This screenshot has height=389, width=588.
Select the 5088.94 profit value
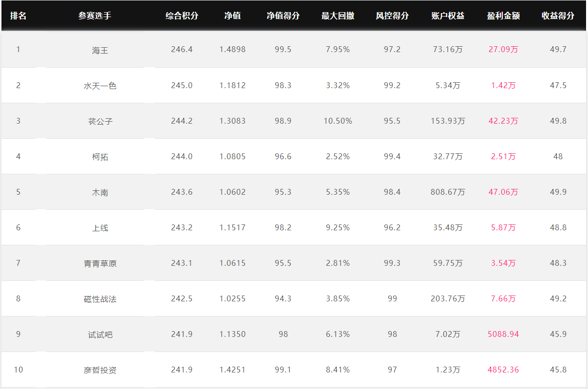coord(503,334)
